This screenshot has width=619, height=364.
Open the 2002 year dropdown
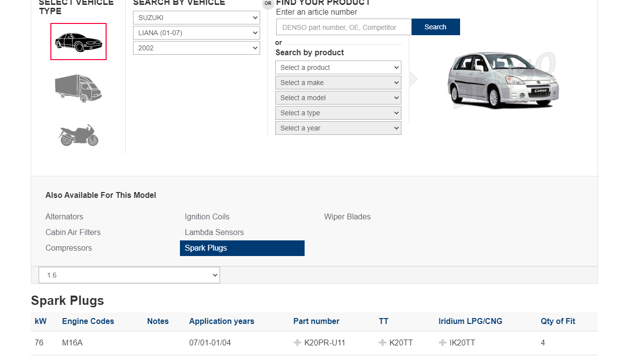tap(197, 48)
